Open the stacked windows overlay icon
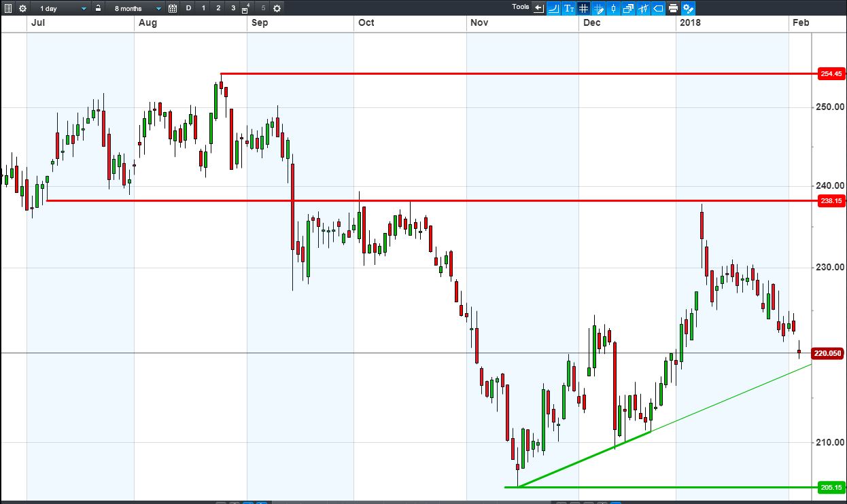 628,8
